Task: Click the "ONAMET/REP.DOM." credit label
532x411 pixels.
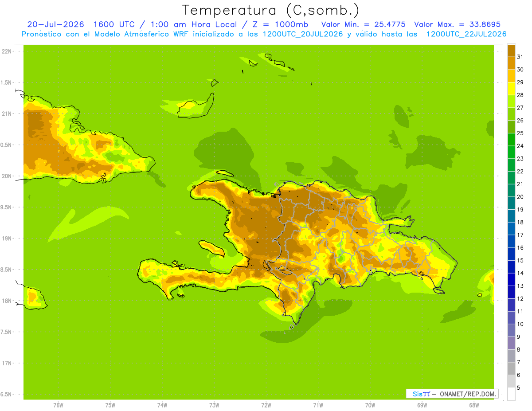Action: (x=468, y=394)
